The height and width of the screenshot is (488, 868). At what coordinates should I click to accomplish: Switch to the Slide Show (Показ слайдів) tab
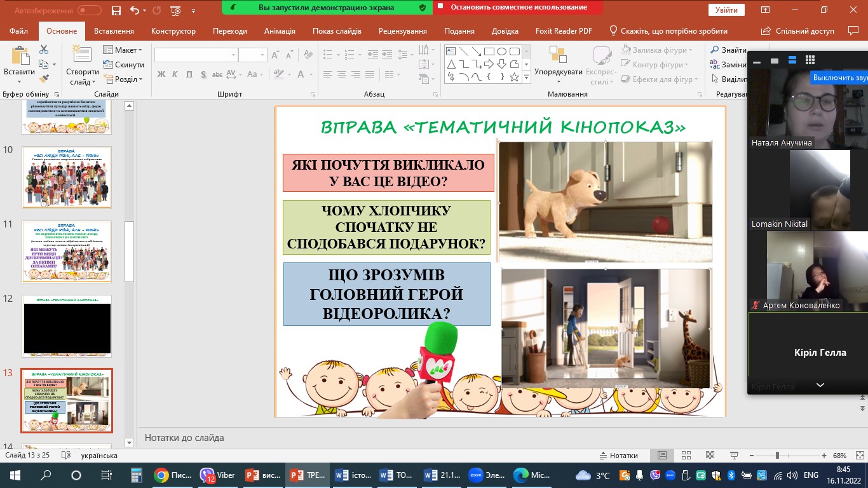click(337, 31)
